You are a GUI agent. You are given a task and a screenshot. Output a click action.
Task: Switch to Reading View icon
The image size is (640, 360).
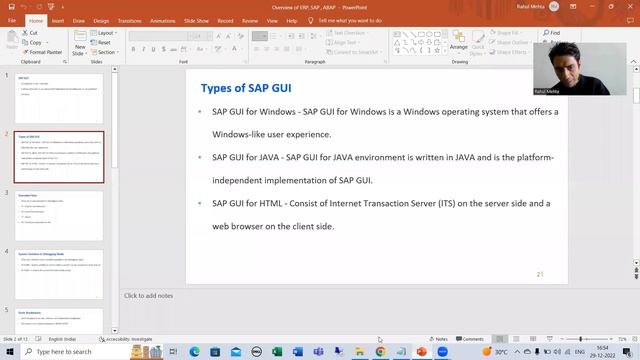[x=533, y=339]
